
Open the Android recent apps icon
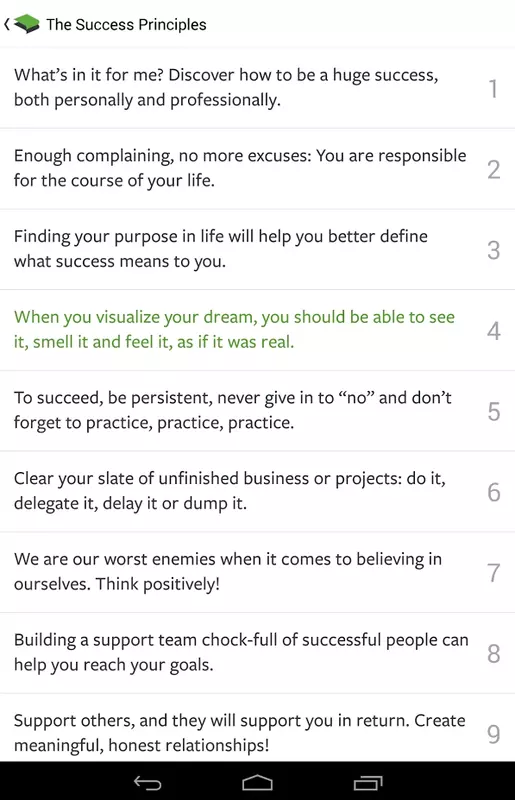click(x=367, y=782)
